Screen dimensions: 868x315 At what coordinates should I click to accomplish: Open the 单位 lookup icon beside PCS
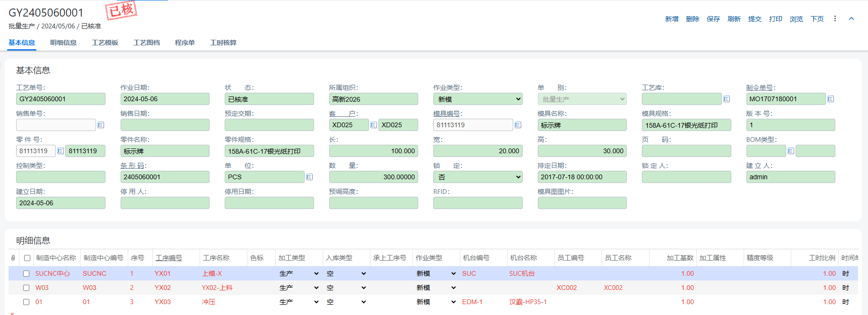click(309, 177)
